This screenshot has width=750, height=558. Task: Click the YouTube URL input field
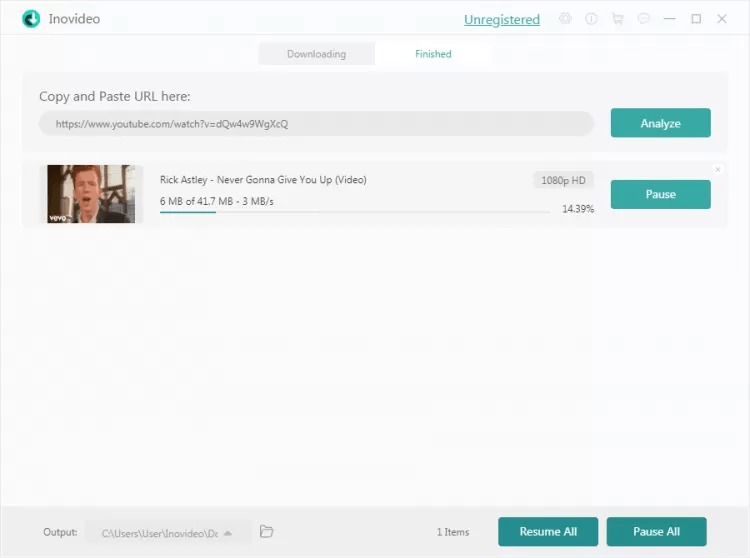316,124
